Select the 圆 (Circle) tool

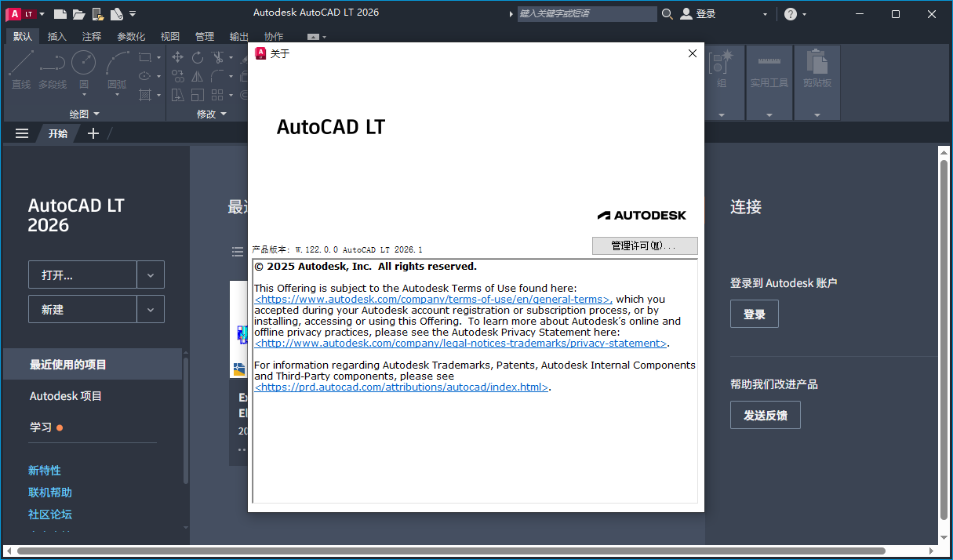(84, 61)
